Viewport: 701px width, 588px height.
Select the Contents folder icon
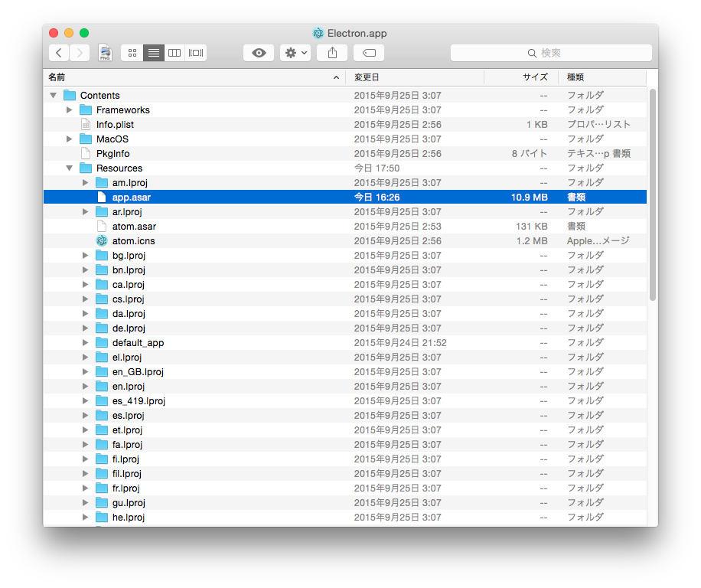tap(70, 95)
